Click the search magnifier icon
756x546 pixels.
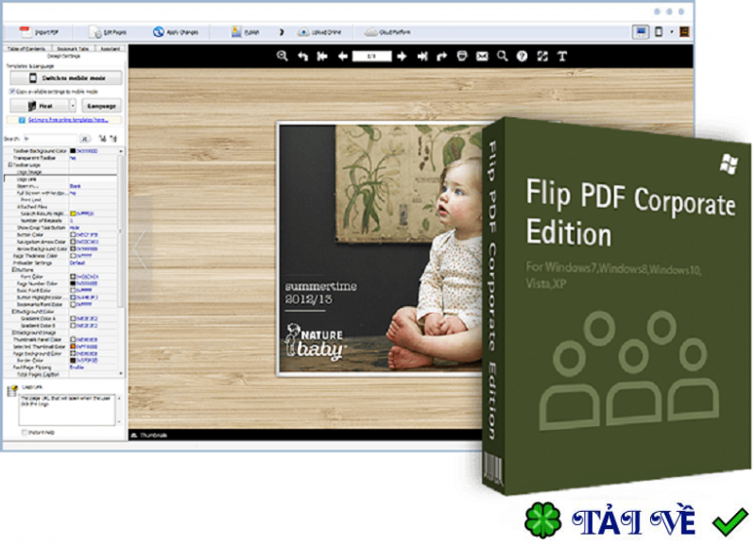[503, 57]
